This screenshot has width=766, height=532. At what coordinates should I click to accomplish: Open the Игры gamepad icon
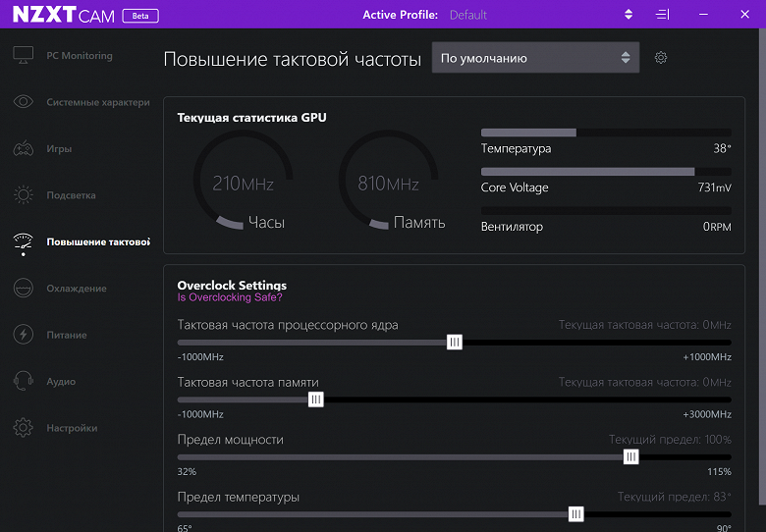point(24,149)
